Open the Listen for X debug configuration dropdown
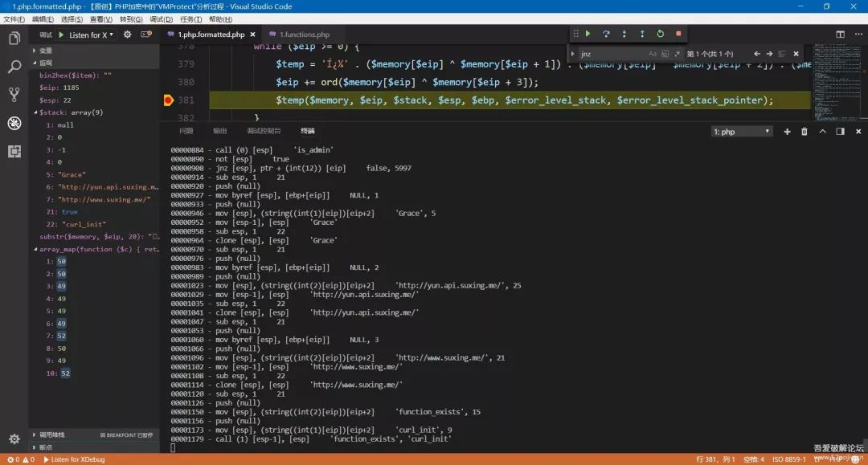Screen dimensions: 868x465 92,35
